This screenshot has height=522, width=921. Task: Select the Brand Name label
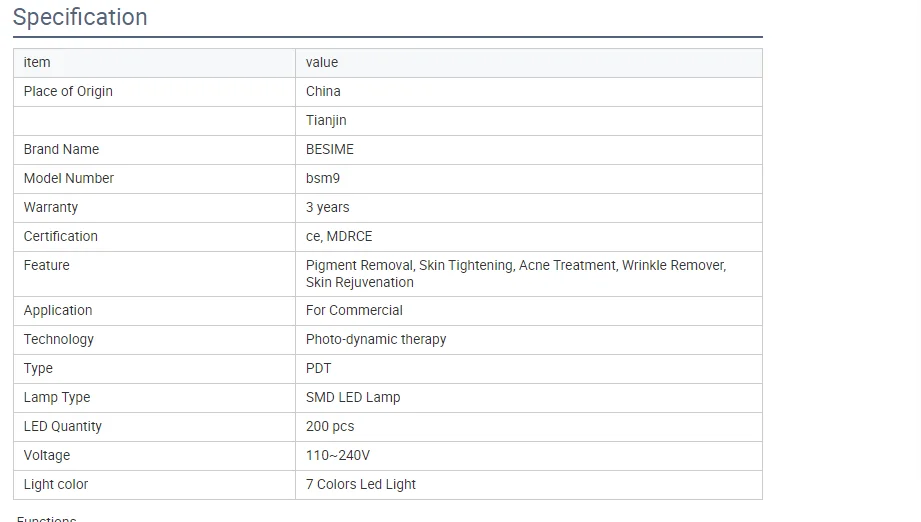(61, 149)
